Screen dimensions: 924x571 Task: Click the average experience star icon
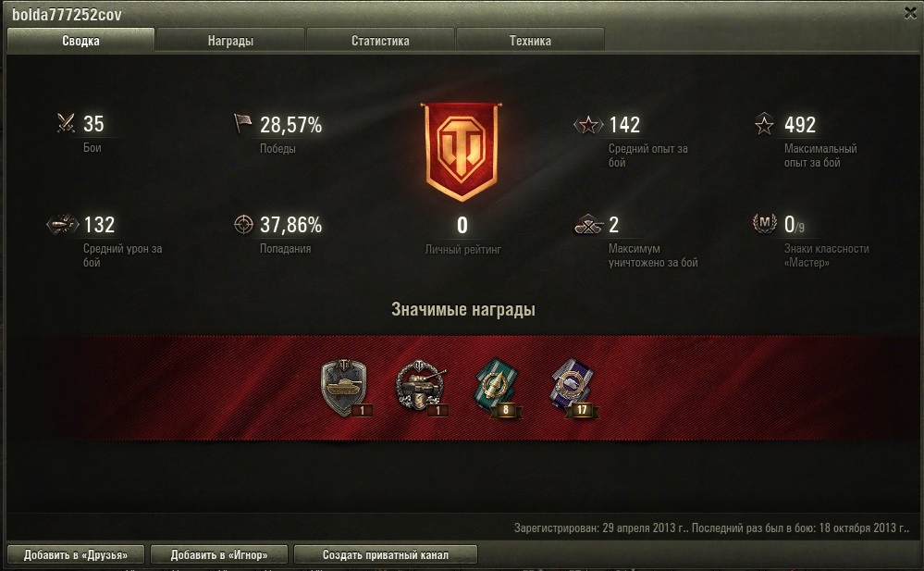coord(588,124)
